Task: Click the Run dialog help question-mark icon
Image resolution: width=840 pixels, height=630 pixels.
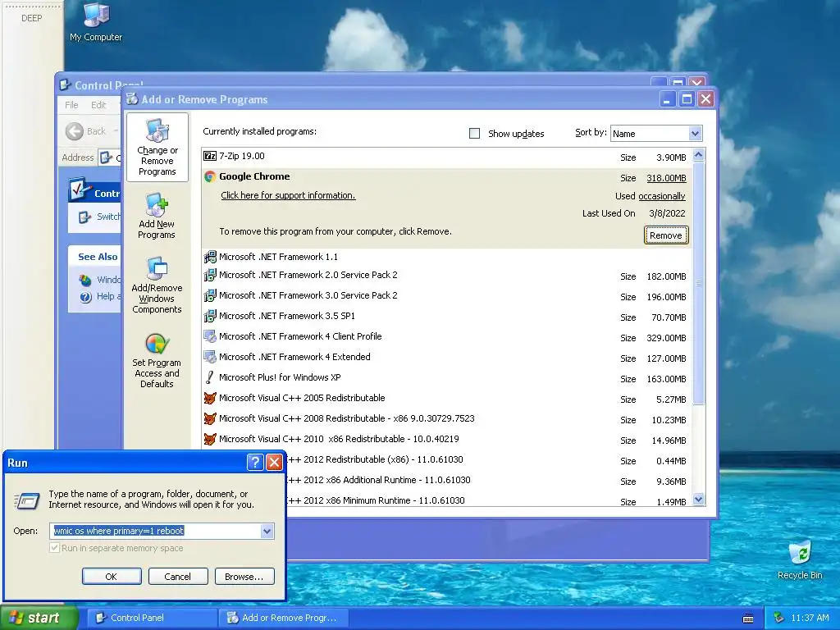Action: [x=255, y=463]
